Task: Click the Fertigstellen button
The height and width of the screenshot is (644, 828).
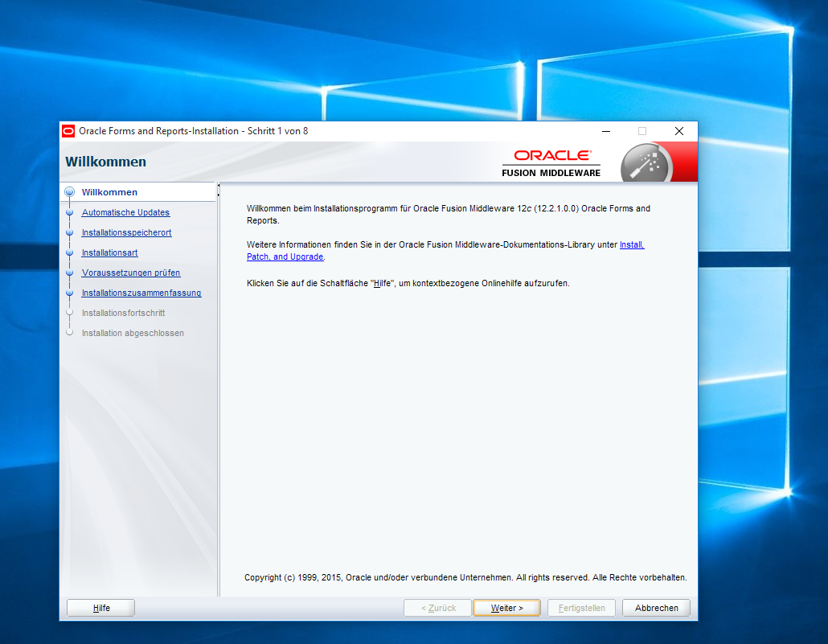Action: (581, 608)
